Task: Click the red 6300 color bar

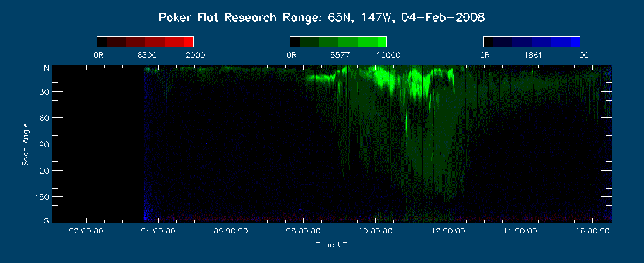Action: (x=145, y=42)
